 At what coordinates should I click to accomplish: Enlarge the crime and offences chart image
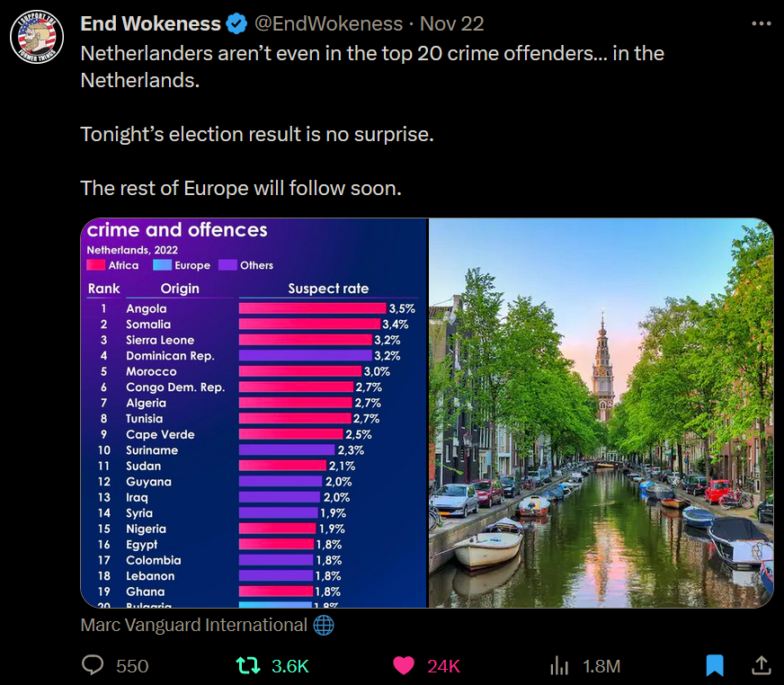[x=254, y=414]
